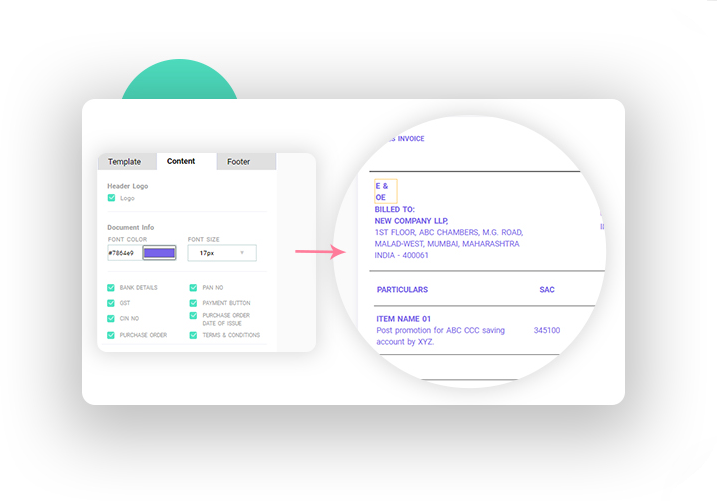
Task: Toggle Purchase Order Date of Issue checkbox
Action: click(x=193, y=318)
